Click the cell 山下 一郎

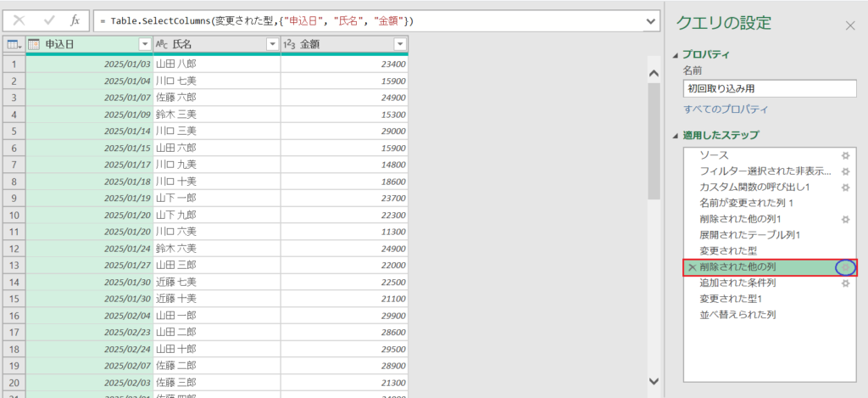[x=217, y=199]
